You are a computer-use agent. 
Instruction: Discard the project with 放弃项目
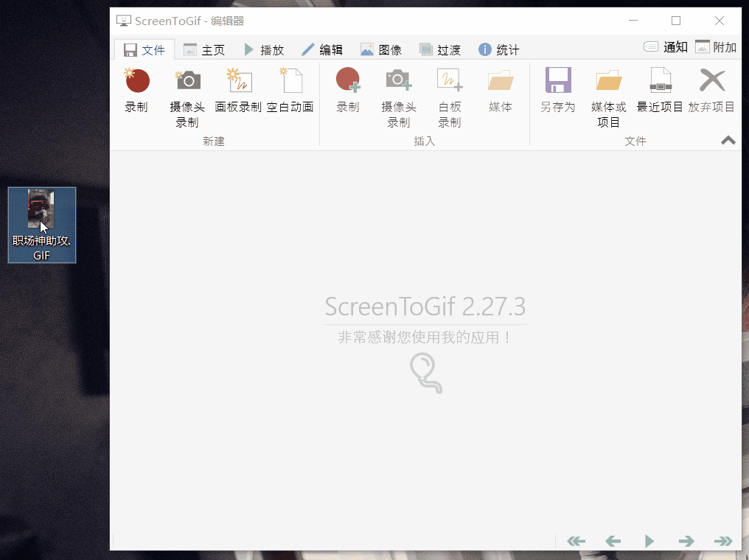711,91
